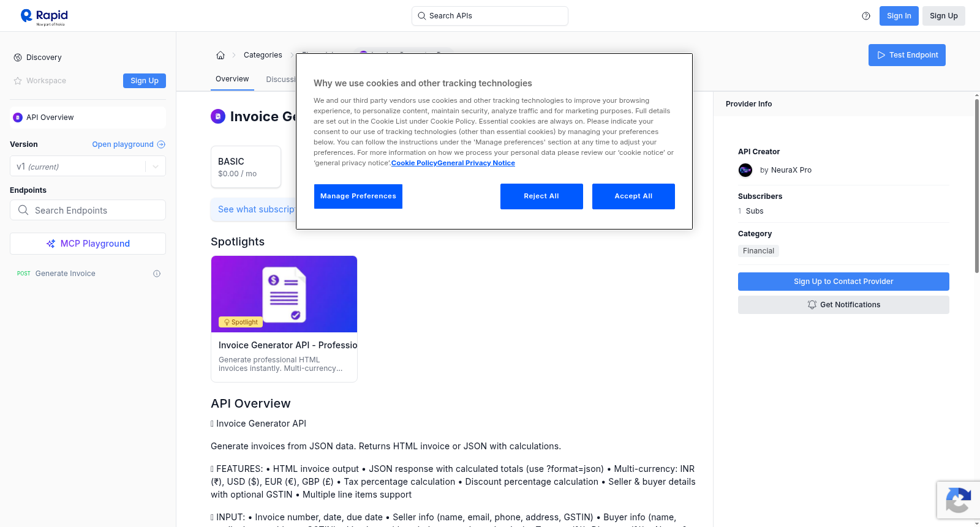The image size is (980, 527).
Task: Select API Overview in the sidebar
Action: tap(88, 118)
